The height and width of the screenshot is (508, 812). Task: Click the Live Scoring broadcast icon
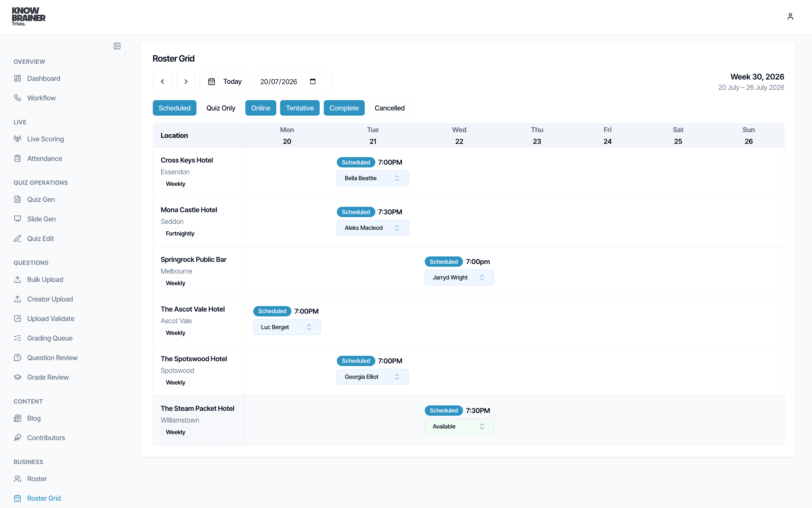[x=17, y=139]
